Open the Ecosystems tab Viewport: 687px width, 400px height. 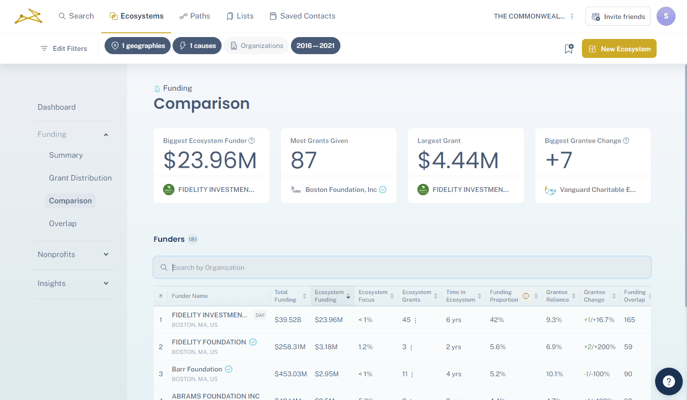click(x=136, y=16)
